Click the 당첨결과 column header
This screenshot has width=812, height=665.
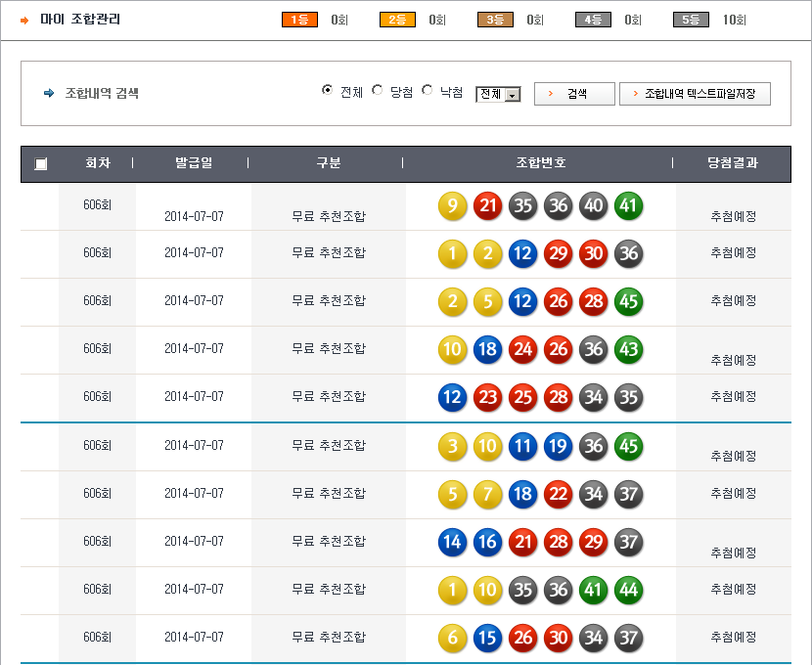click(x=733, y=163)
